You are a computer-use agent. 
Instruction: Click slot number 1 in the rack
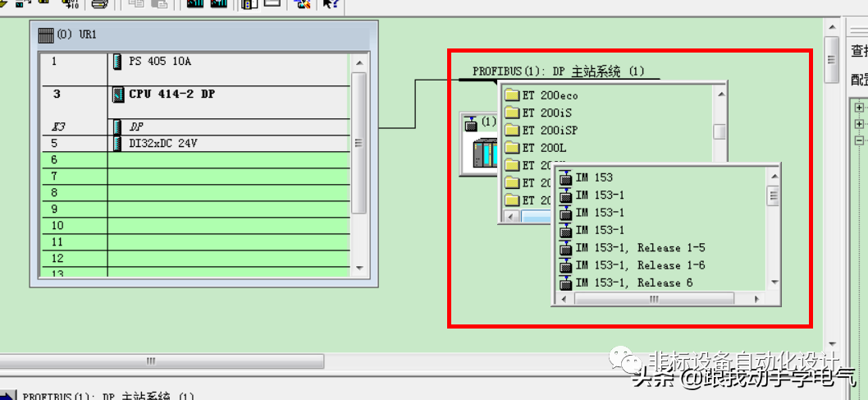53,61
